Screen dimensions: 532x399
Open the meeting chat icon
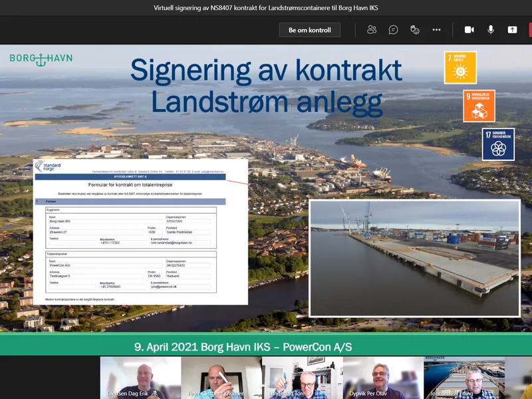pos(393,30)
